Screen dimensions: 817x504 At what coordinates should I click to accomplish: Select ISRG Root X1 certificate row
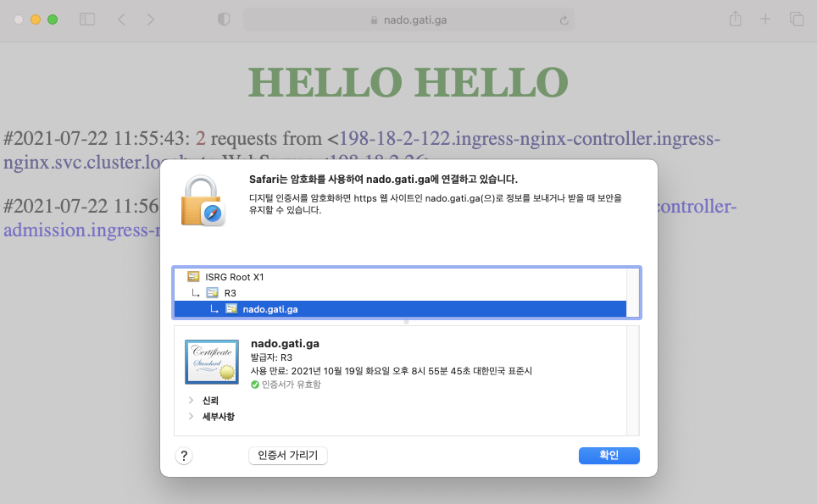pos(400,277)
